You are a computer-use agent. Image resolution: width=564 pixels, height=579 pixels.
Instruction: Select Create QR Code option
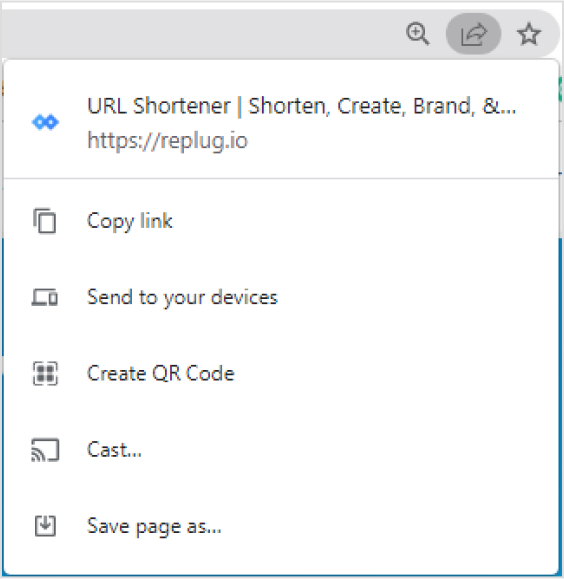[281, 373]
